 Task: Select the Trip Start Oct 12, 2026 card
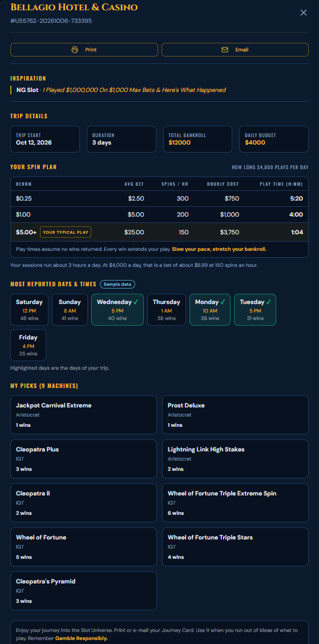tap(45, 139)
